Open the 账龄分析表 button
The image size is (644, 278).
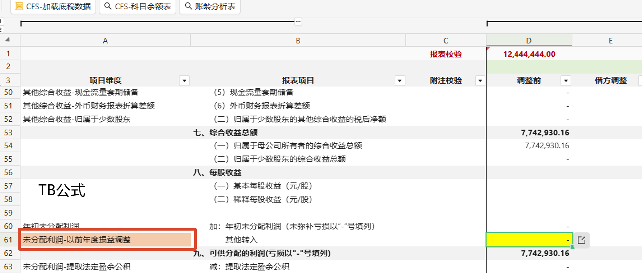210,7
